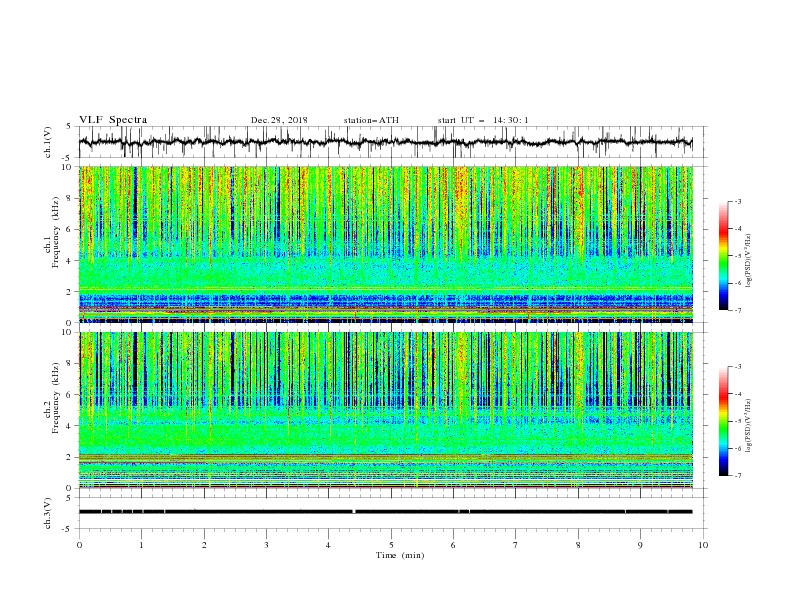Screen dimensions: 792x612
Task: Click the "7" tick on the time axis
Action: point(516,545)
